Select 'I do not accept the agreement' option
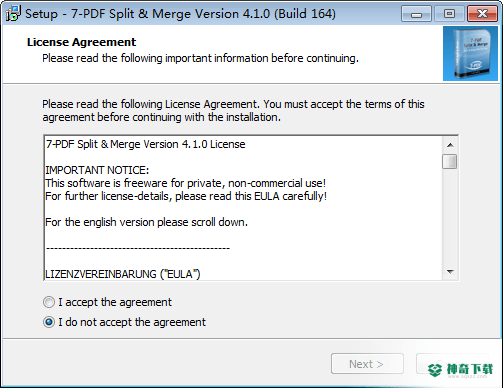Viewport: 503px width, 388px height. coord(49,322)
